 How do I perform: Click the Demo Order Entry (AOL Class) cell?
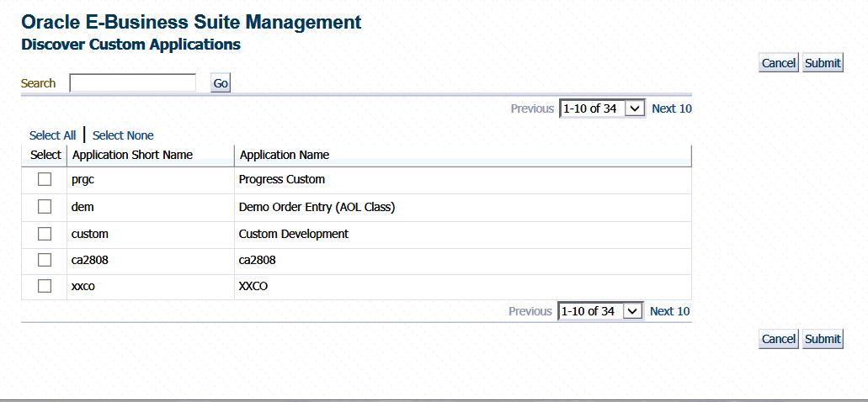(463, 208)
